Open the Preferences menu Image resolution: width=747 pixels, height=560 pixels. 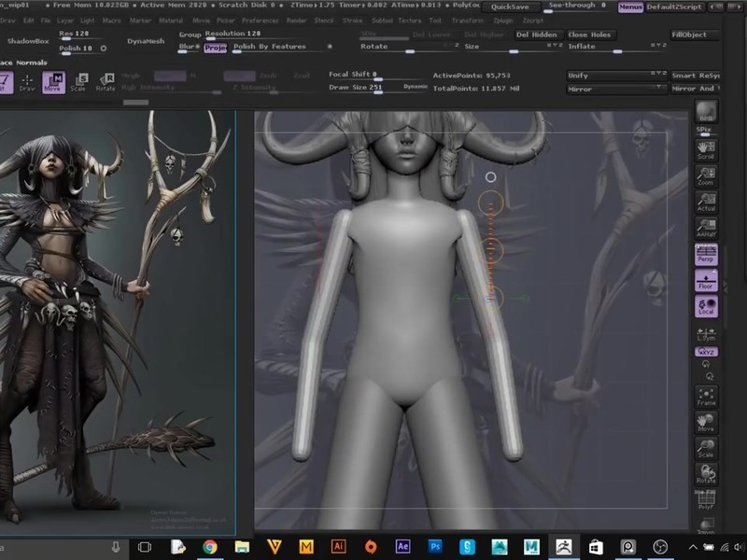[260, 21]
